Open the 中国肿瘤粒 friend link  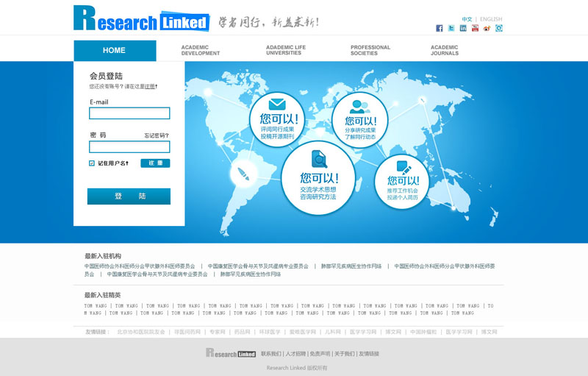click(x=423, y=332)
